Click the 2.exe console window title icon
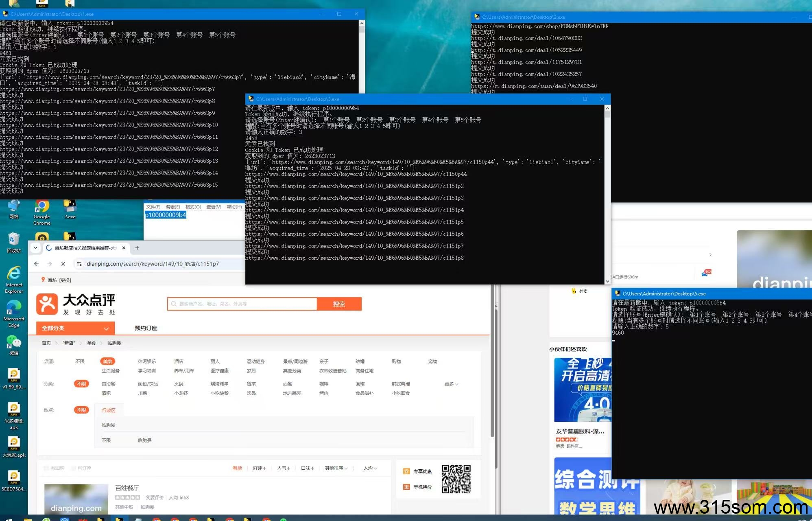Screen dimensions: 812x521 click(x=477, y=17)
